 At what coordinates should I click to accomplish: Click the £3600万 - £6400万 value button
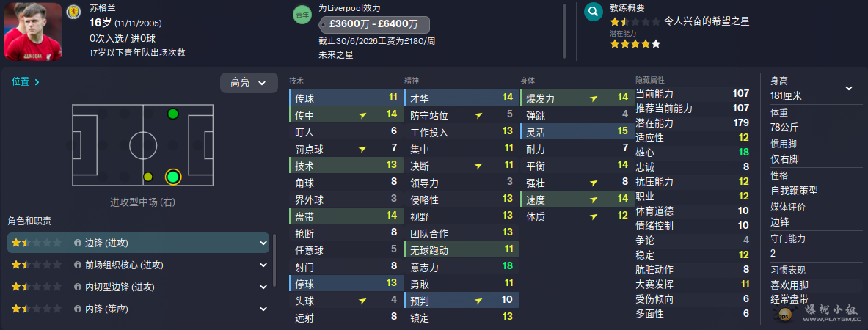click(374, 24)
